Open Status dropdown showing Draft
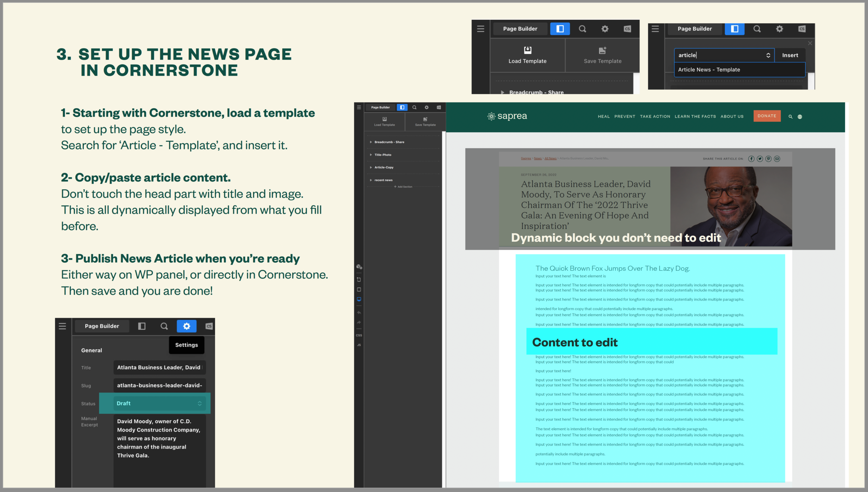The width and height of the screenshot is (868, 492). click(159, 403)
